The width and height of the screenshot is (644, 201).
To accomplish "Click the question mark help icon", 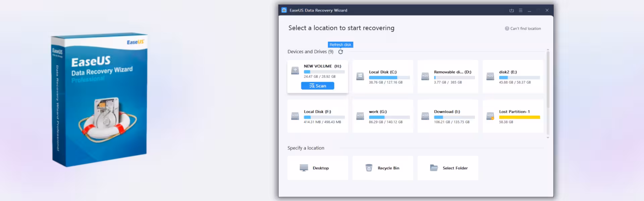I will coord(507,28).
